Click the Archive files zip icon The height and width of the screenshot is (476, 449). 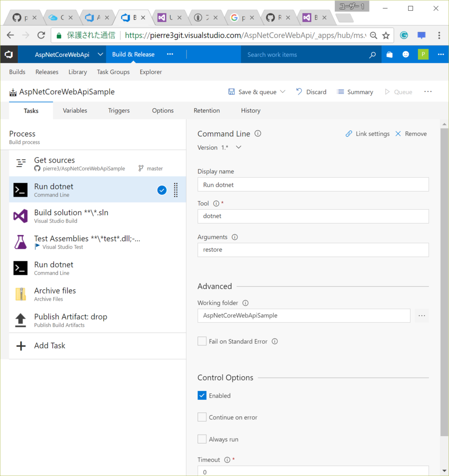pyautogui.click(x=20, y=294)
